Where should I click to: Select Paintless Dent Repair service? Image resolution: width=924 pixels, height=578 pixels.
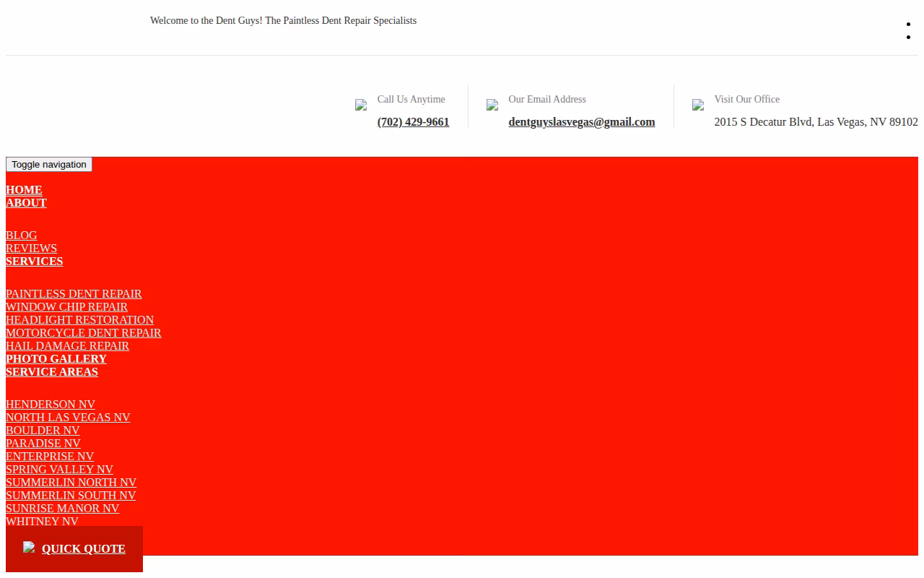74,294
